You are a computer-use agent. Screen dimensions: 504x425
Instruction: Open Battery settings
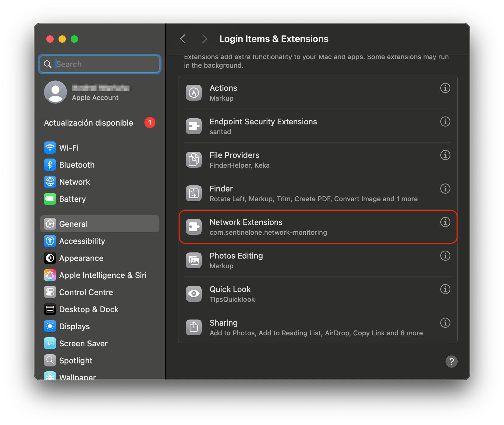72,199
